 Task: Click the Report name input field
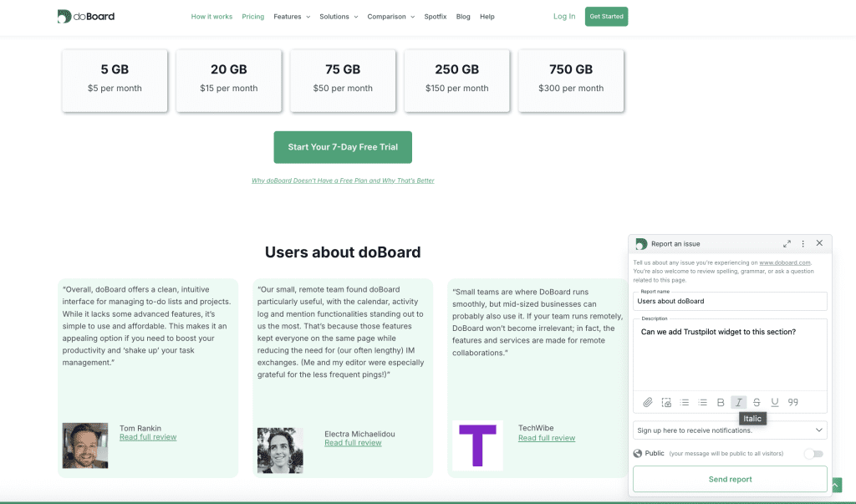point(730,301)
